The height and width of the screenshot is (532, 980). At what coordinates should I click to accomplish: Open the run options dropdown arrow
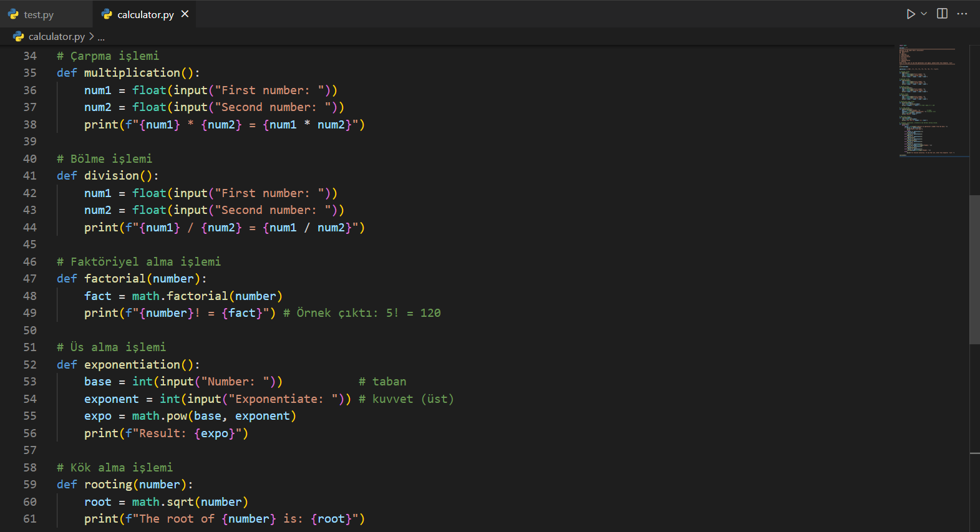[924, 14]
